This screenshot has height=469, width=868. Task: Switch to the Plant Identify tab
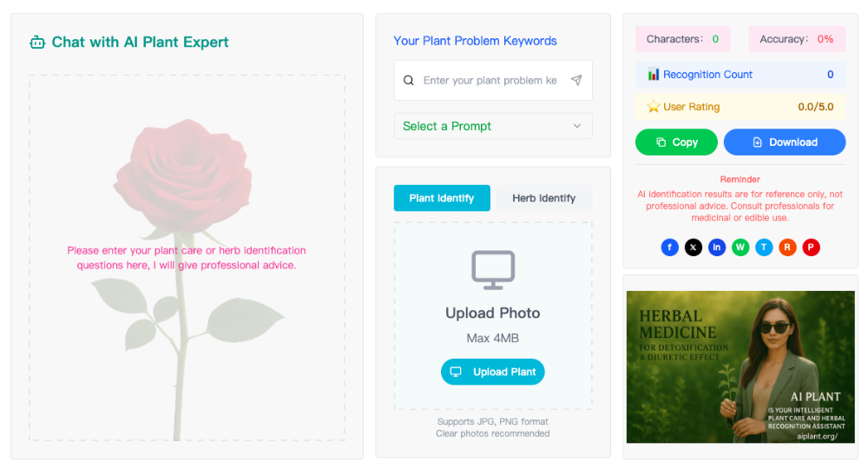click(442, 198)
